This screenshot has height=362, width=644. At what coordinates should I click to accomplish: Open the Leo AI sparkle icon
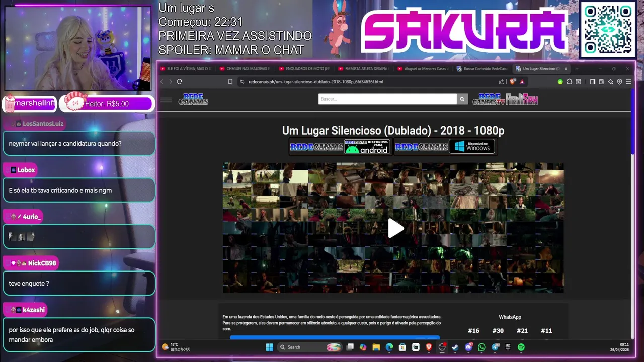pyautogui.click(x=610, y=82)
